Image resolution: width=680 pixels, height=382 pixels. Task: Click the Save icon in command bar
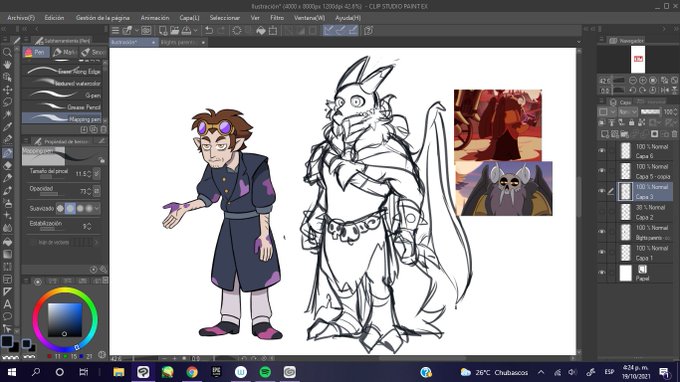[186, 30]
